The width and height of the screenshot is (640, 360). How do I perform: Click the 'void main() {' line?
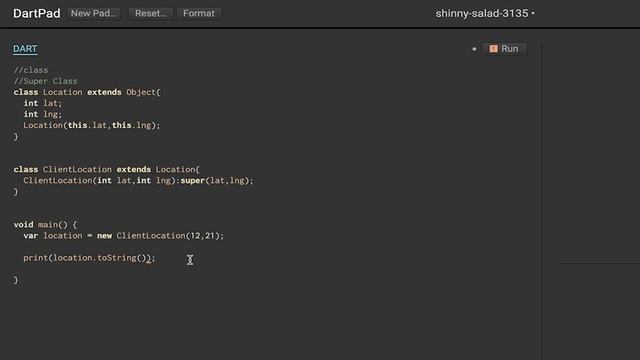45,224
